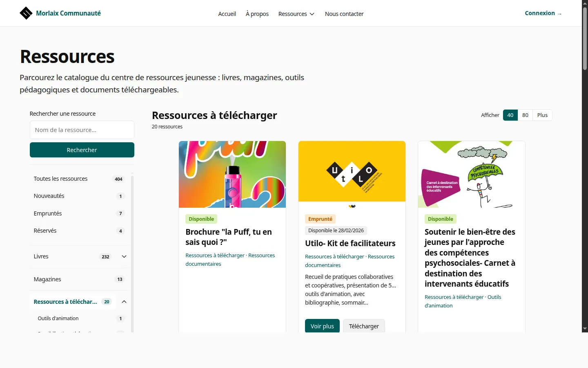
Task: Show 80 resources per page
Action: [x=525, y=115]
